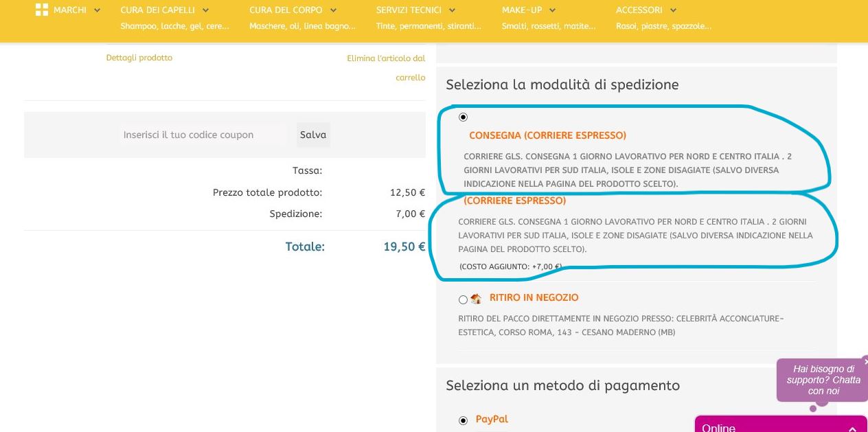The image size is (868, 432).
Task: Choose the Ritiro in Negozio radio option
Action: tap(463, 299)
